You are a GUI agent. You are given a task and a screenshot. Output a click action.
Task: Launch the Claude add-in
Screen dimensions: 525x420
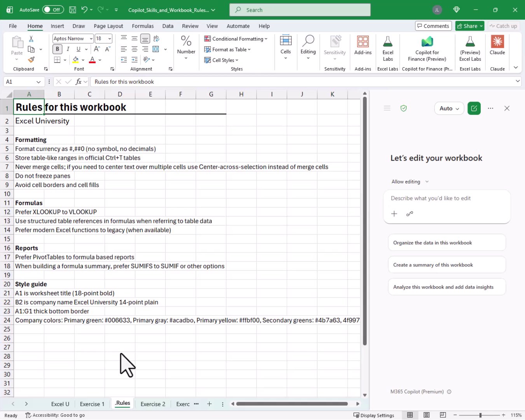click(x=497, y=45)
